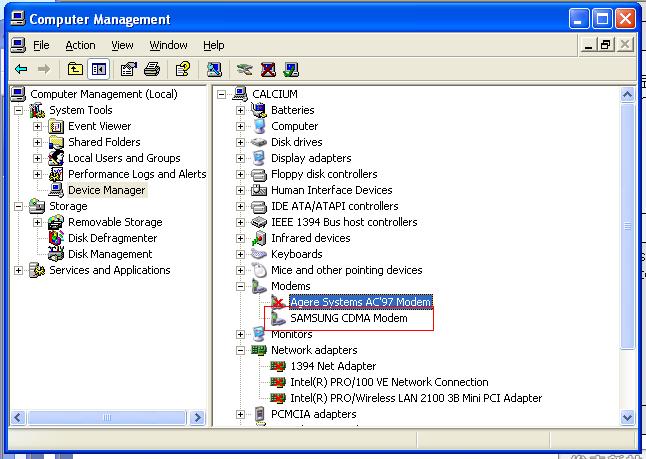
Task: Select Intel(R) PRO/100 VE Network Connection
Action: 389,382
